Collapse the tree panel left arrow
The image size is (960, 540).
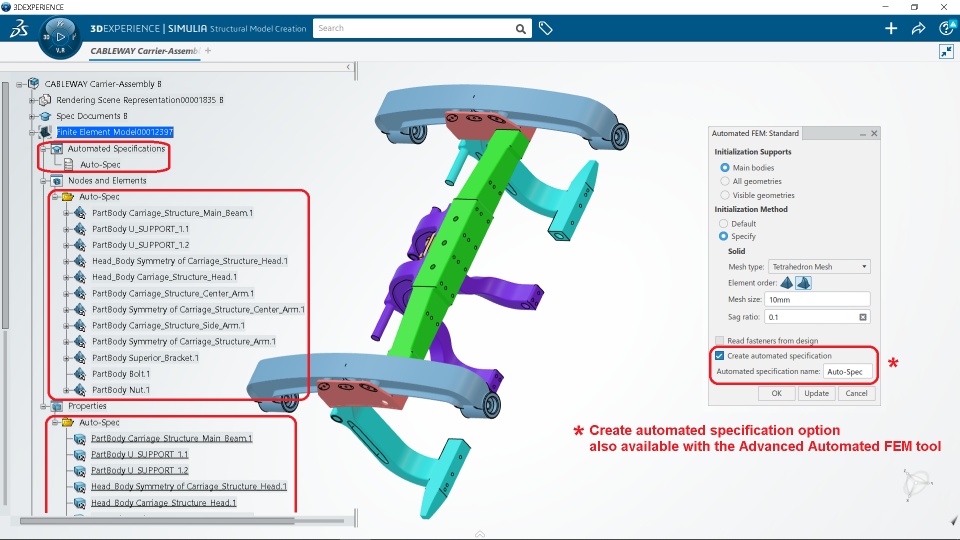coord(348,67)
